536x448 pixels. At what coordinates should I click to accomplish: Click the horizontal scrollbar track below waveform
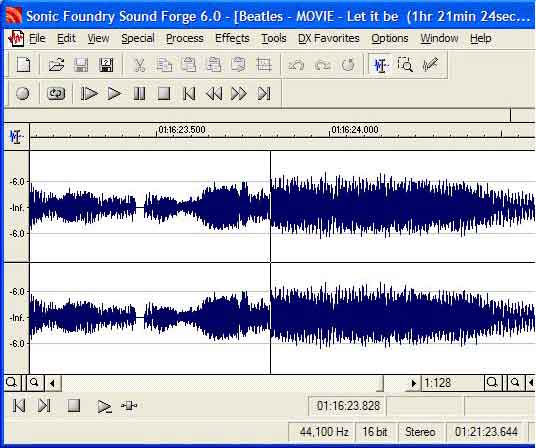pos(222,383)
